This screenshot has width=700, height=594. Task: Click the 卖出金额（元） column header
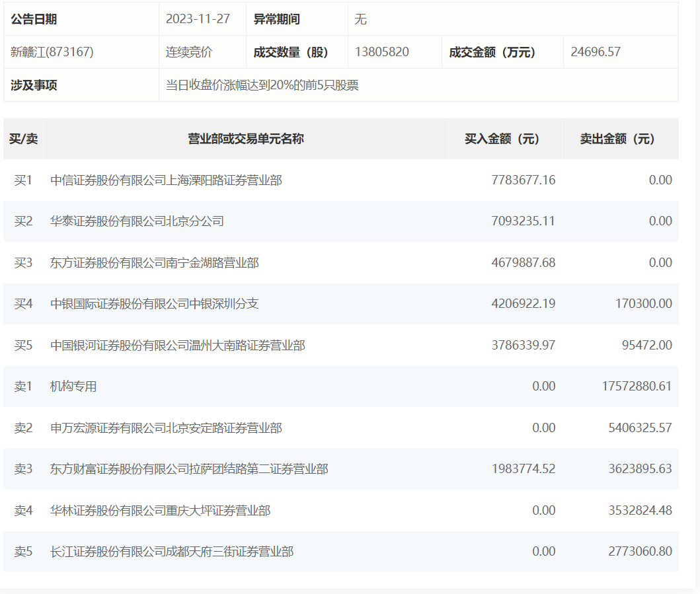621,139
